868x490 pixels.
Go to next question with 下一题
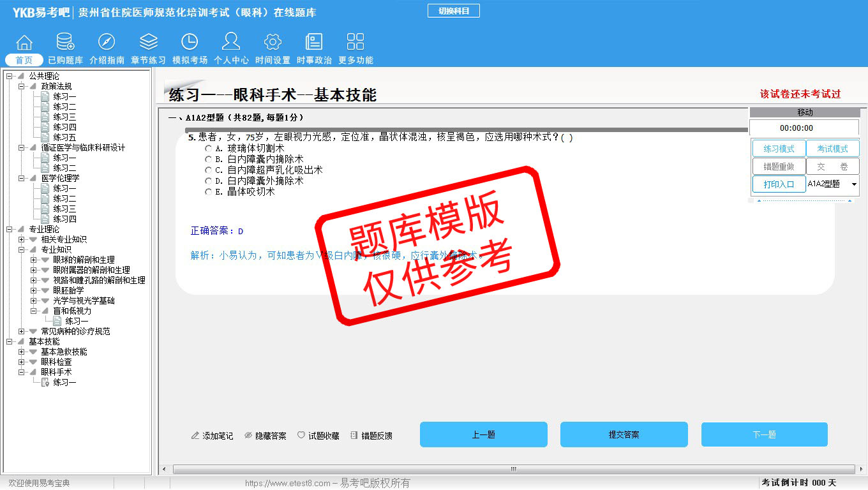[x=764, y=434]
